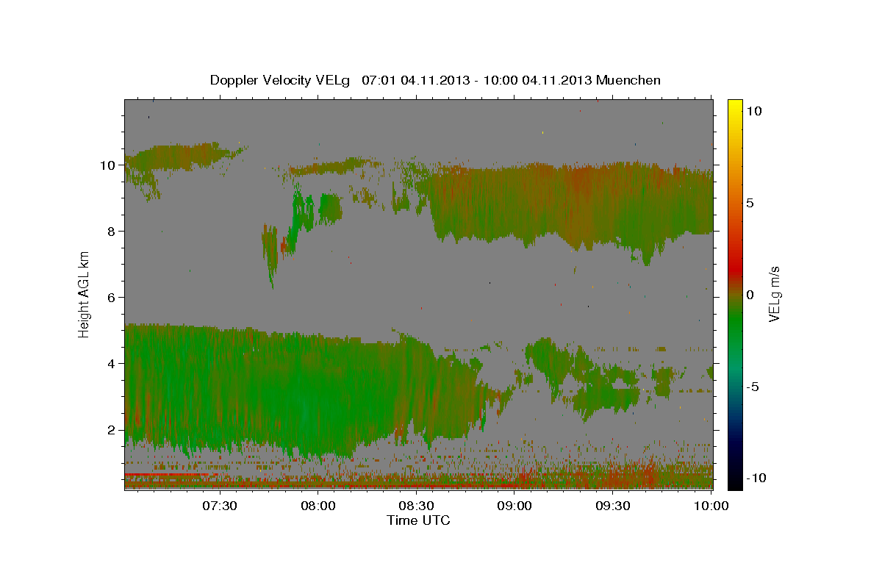Click the "08:30" time tick label

pos(417,506)
